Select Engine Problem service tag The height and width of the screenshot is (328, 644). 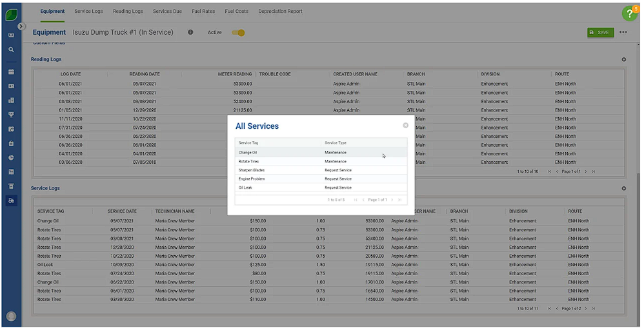coord(252,178)
